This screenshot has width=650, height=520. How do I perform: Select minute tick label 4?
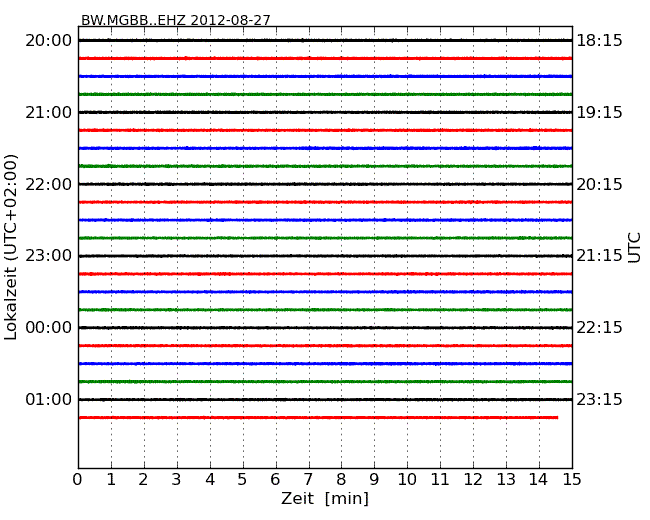(x=210, y=479)
